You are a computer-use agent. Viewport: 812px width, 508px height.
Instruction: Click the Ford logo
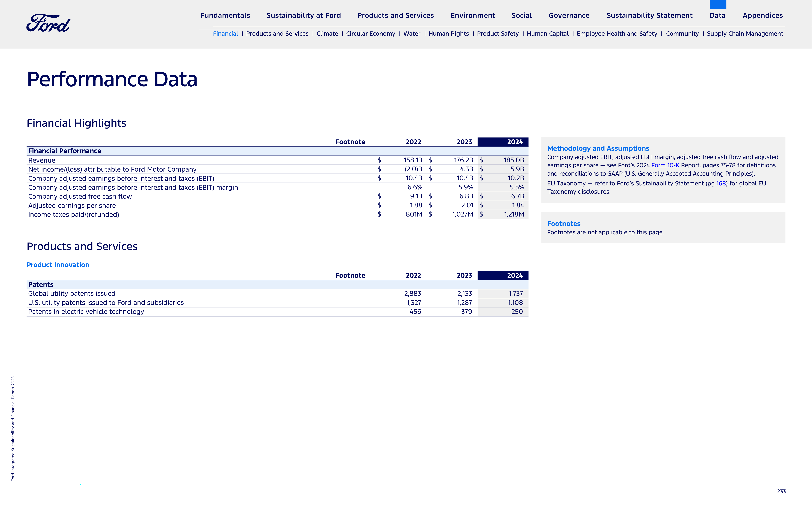click(x=48, y=23)
